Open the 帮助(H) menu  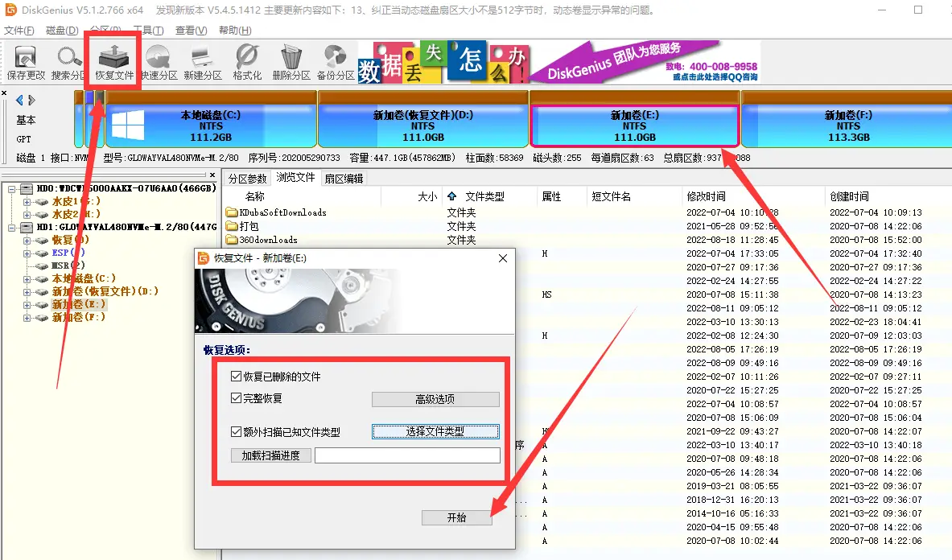[235, 31]
